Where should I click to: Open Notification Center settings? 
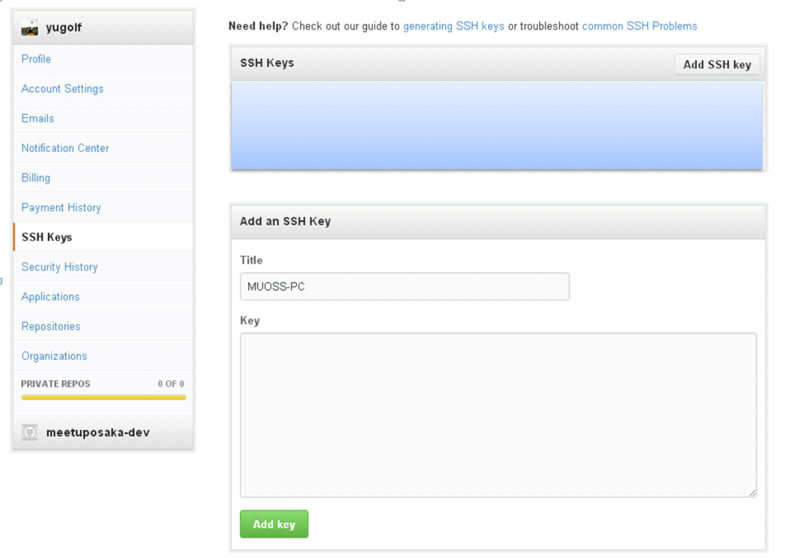click(x=65, y=148)
